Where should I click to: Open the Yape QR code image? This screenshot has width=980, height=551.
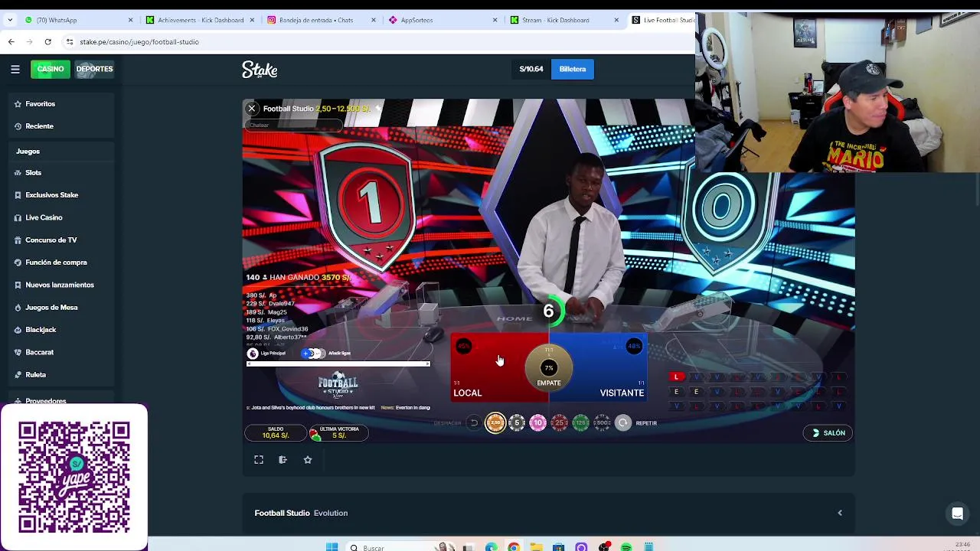pyautogui.click(x=74, y=476)
